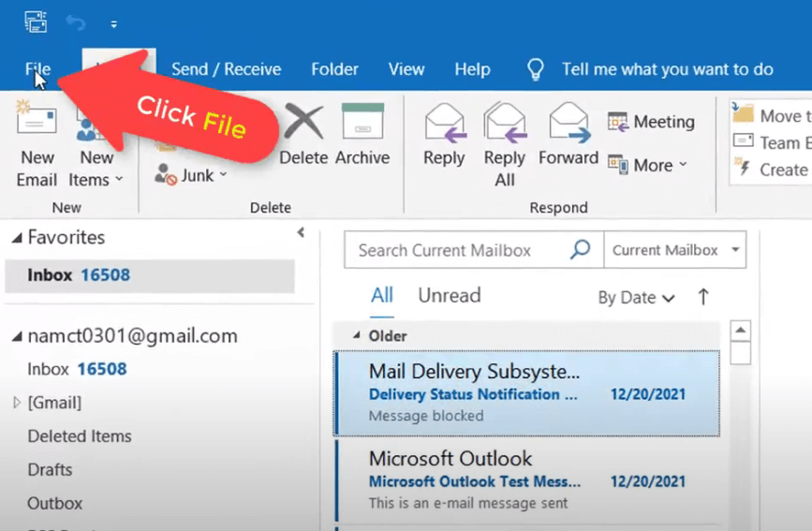Click the Search Current Mailbox field
Viewport: 812px width, 531px height.
[456, 250]
